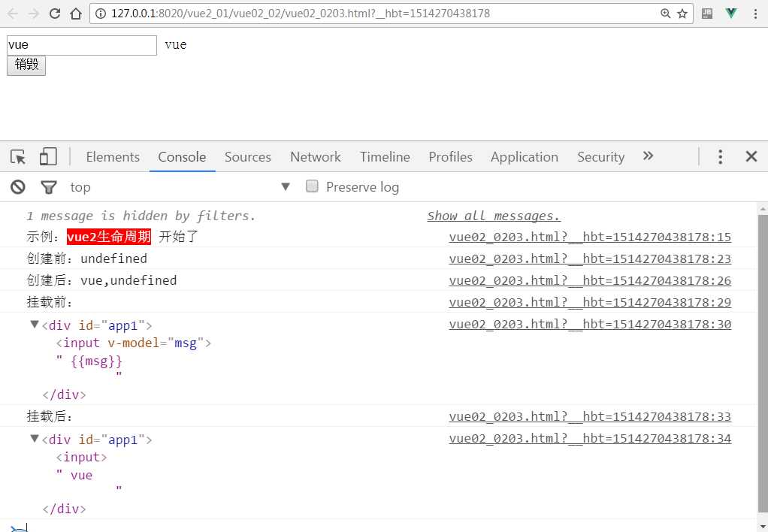Open the console filter funnel icon
The width and height of the screenshot is (768, 532).
point(49,186)
